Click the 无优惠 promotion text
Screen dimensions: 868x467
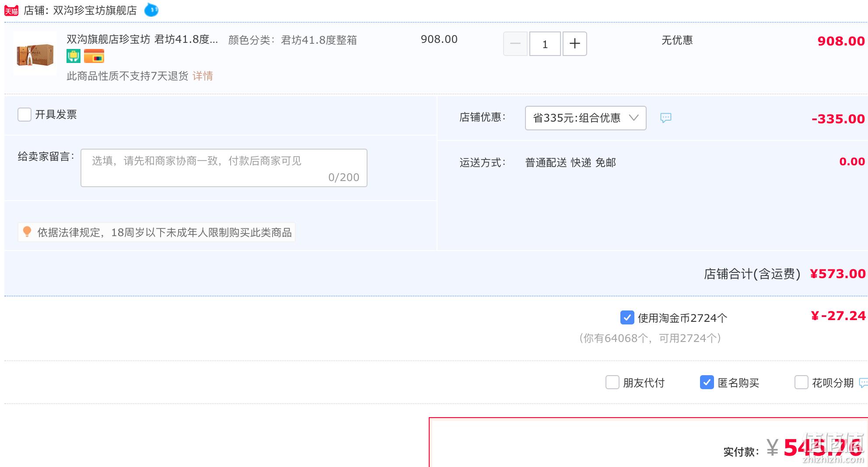coord(677,40)
